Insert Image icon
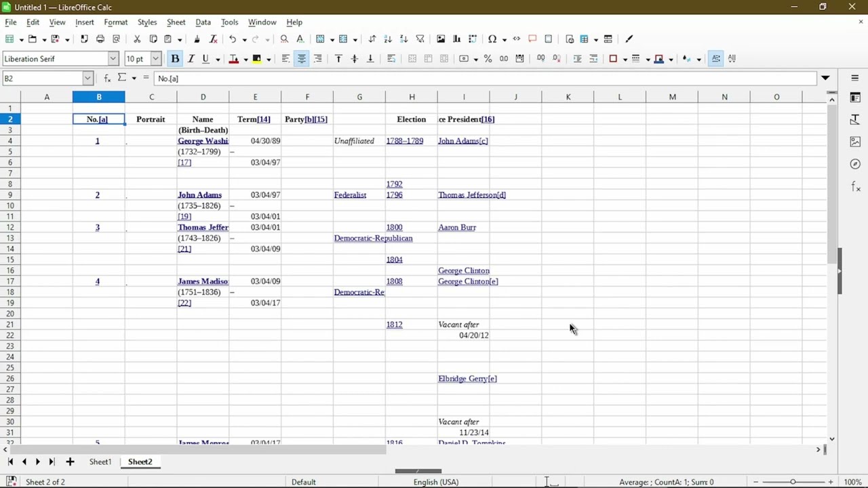The width and height of the screenshot is (868, 488). [x=441, y=39]
